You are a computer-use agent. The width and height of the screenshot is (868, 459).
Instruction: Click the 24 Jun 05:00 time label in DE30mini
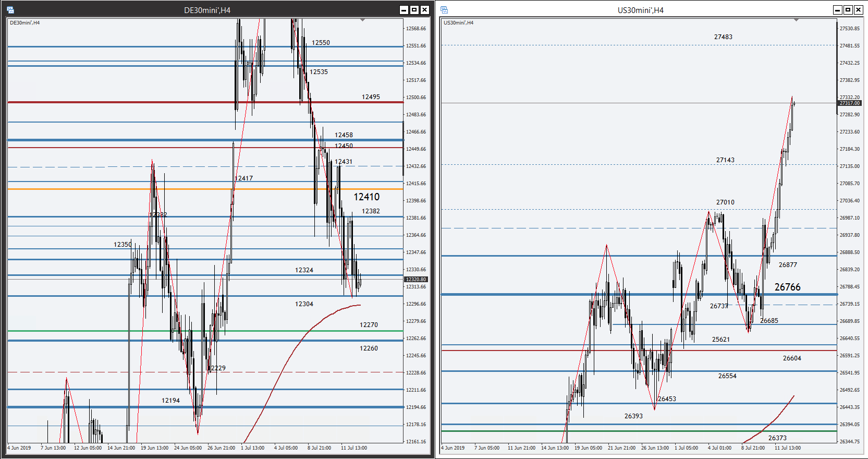point(188,448)
